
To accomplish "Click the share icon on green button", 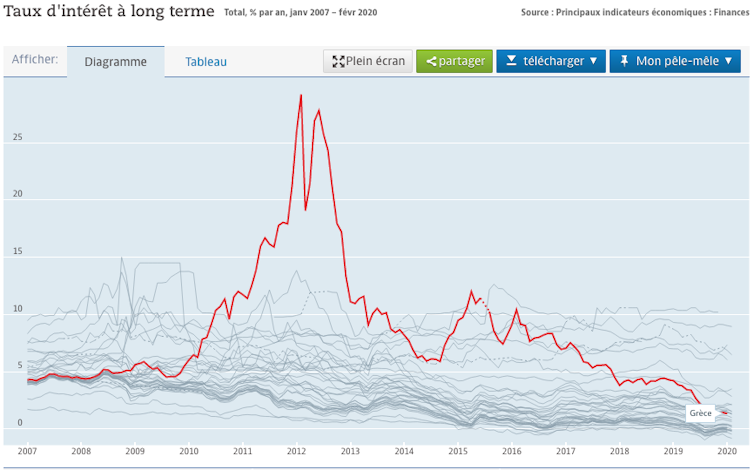I will [430, 62].
